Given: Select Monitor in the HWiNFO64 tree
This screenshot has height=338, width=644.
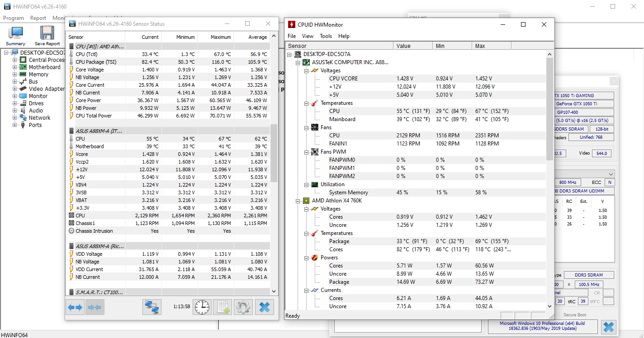Looking at the screenshot, I should 38,96.
